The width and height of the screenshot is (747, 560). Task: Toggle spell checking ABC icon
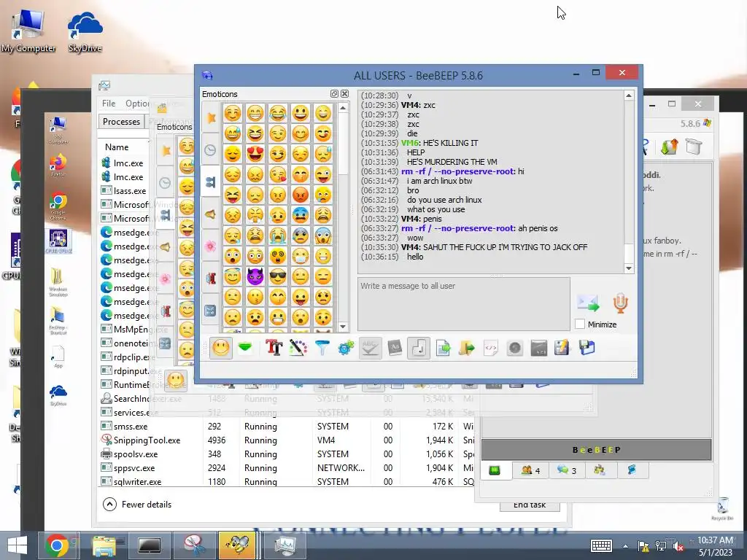[x=370, y=348]
